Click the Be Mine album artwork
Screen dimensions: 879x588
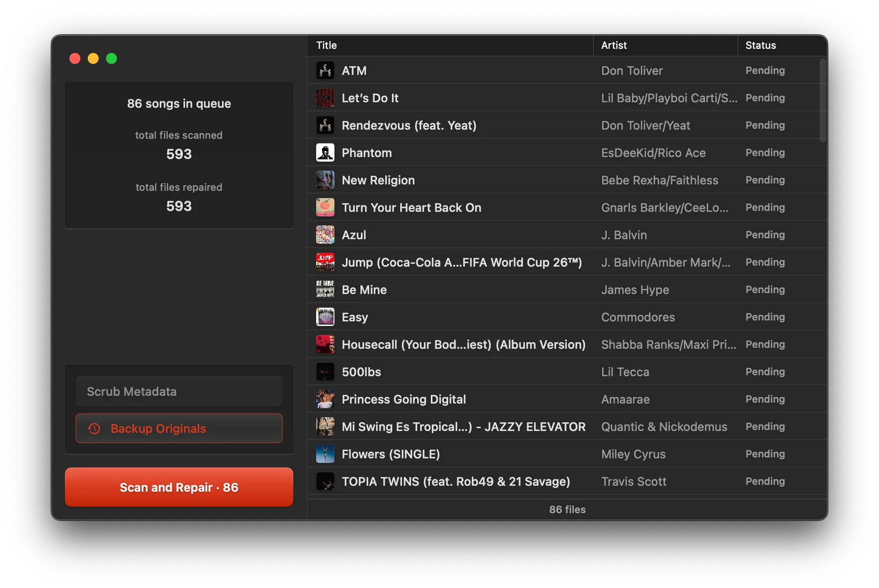(325, 290)
